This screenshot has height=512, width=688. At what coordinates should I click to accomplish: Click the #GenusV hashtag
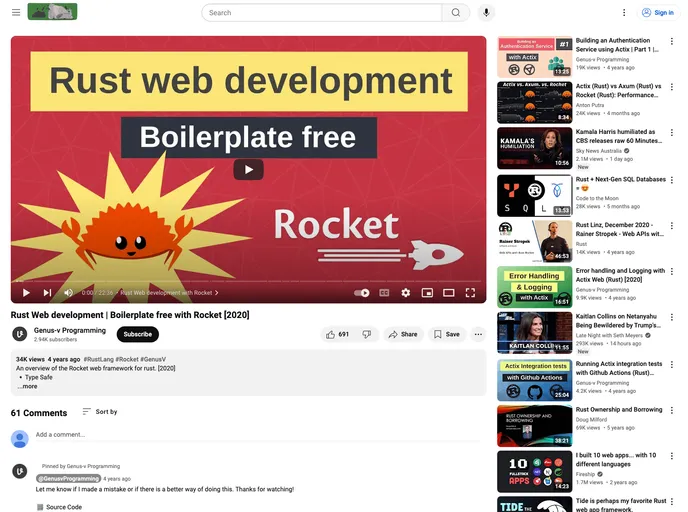coord(153,359)
